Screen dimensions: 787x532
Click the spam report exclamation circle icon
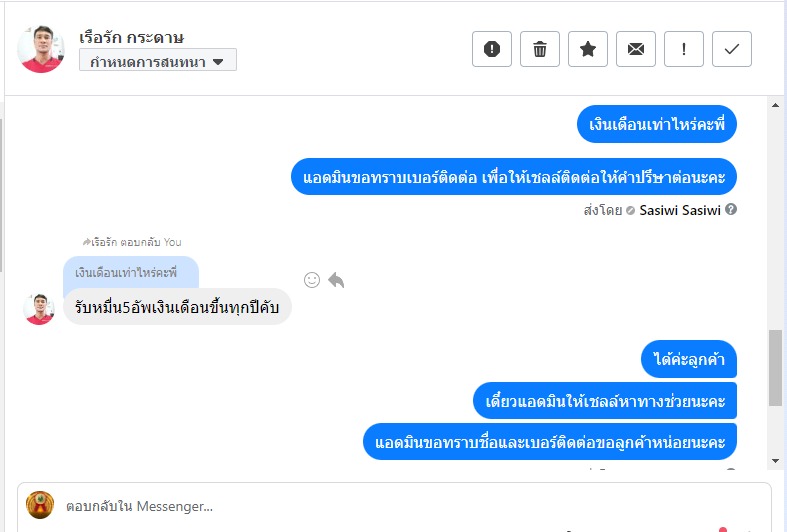(x=492, y=49)
